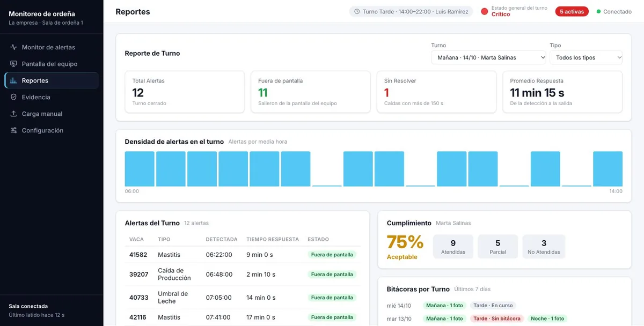Click the No Atendidas count tile

(544, 247)
